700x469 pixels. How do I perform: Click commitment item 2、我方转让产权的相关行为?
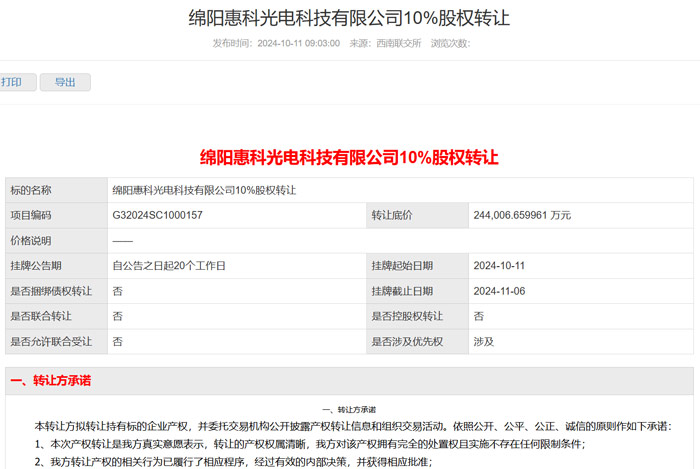(233, 462)
